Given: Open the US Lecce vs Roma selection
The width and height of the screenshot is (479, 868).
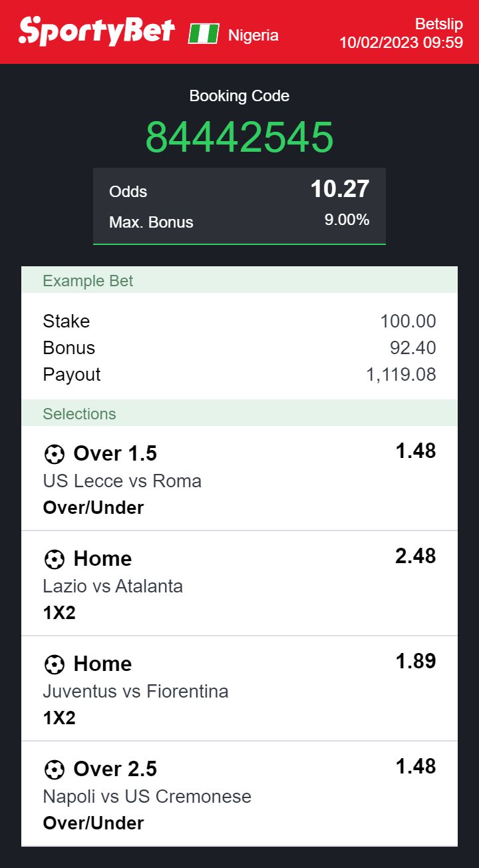Looking at the screenshot, I should coord(122,481).
